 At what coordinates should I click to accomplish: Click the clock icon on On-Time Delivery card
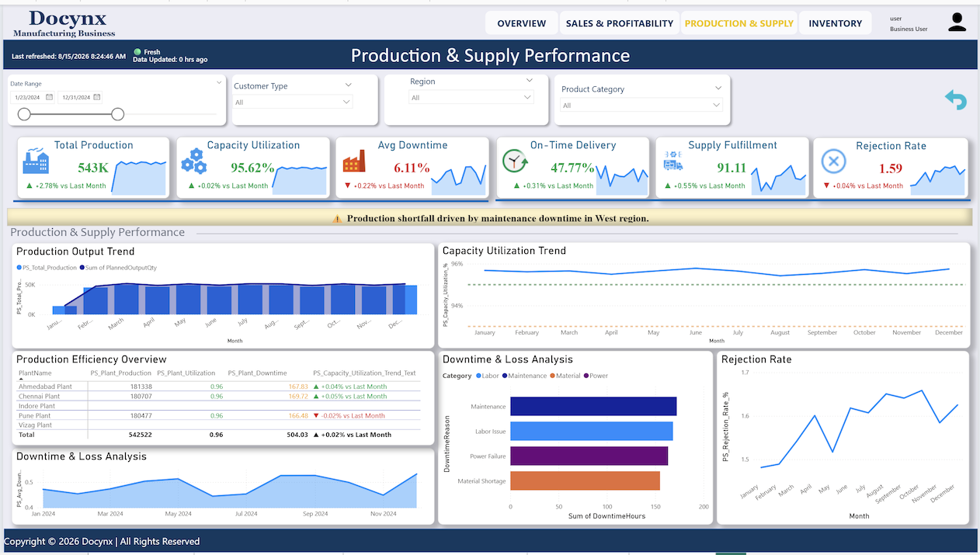[x=515, y=161]
